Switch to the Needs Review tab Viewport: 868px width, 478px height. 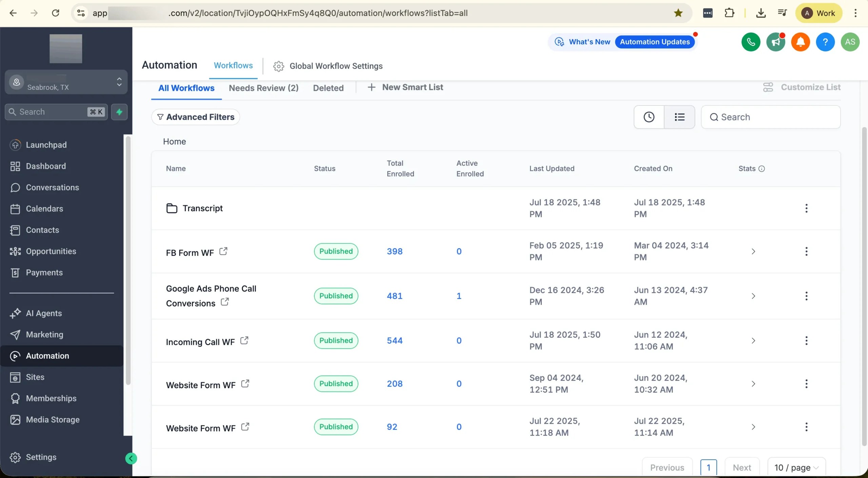263,88
